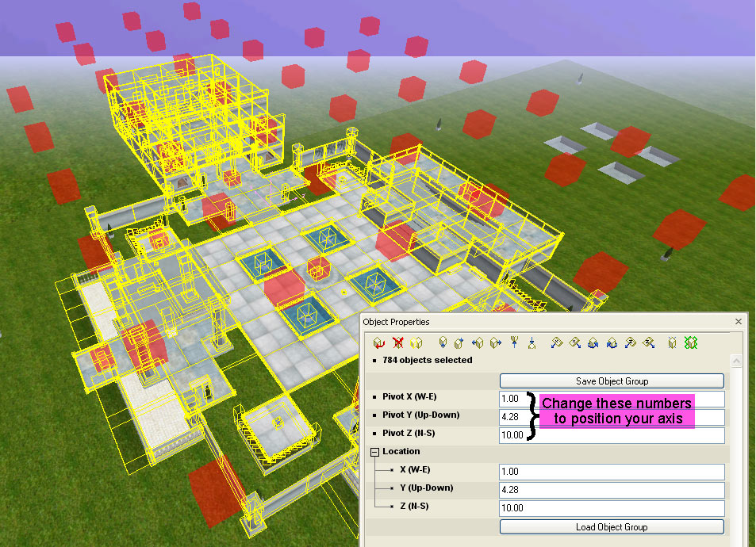Click the second rotate Z axis icon
756x547 pixels.
pyautogui.click(x=648, y=342)
